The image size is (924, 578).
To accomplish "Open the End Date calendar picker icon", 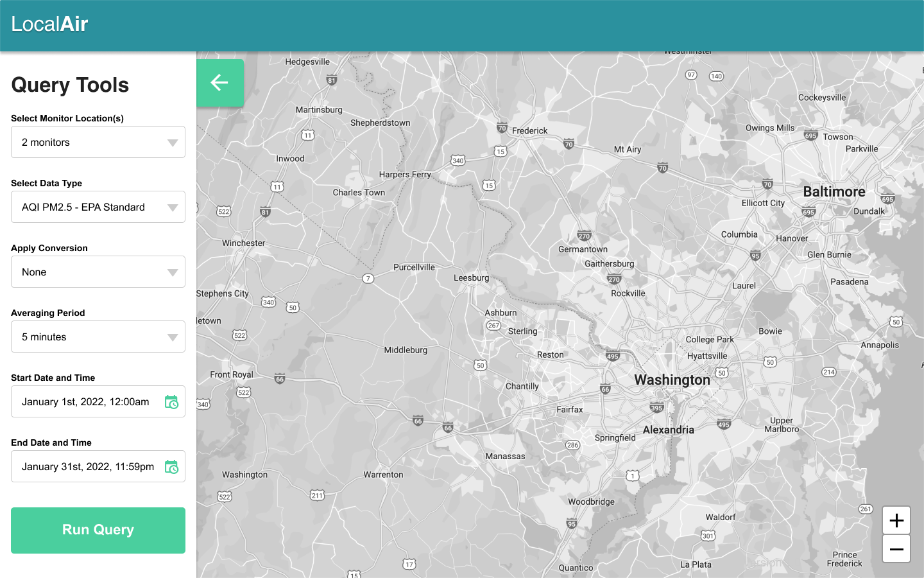I will point(171,467).
